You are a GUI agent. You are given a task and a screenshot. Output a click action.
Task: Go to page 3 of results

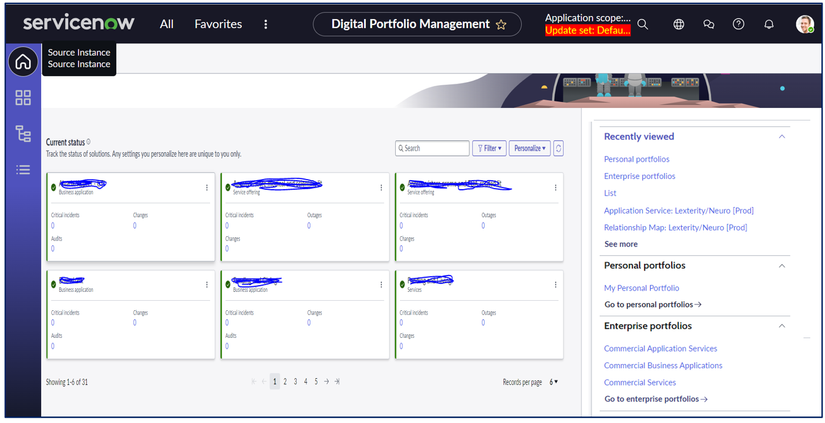tap(295, 381)
